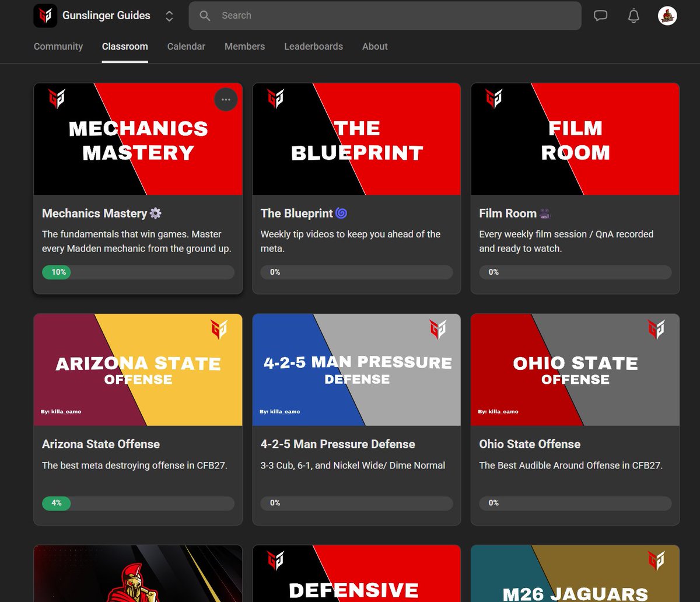700x602 pixels.
Task: Open the Defensive course thumbnail
Action: pyautogui.click(x=356, y=573)
